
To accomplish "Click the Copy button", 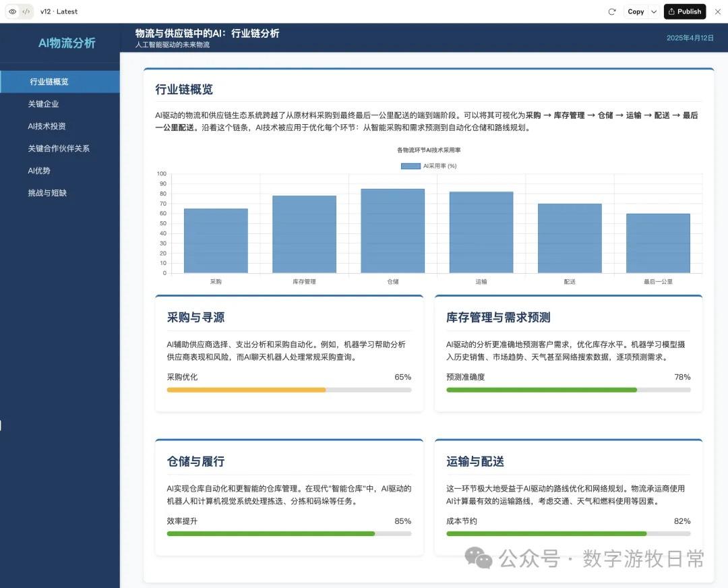I will point(635,11).
